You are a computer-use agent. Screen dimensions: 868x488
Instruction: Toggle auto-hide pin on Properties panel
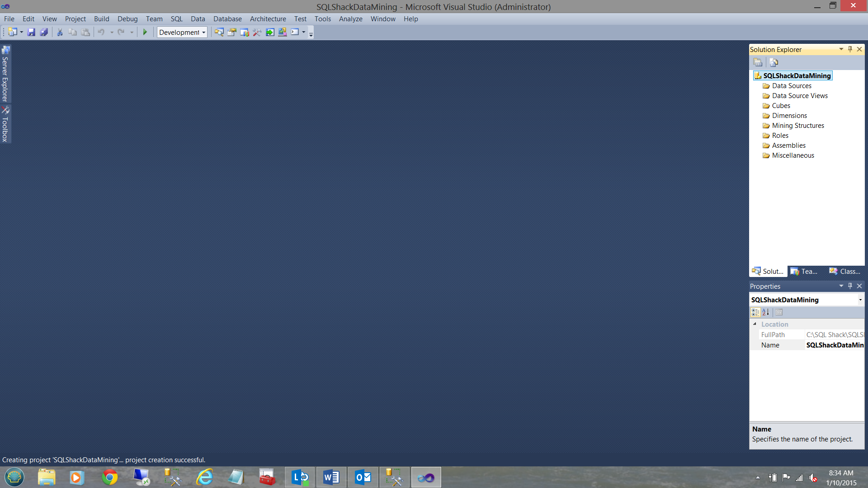pyautogui.click(x=850, y=286)
